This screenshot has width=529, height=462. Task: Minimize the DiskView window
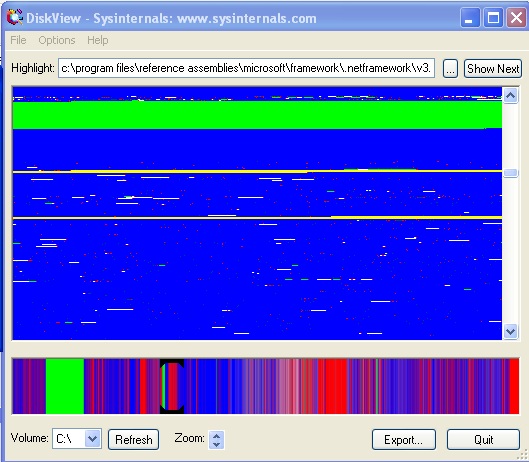pos(470,18)
